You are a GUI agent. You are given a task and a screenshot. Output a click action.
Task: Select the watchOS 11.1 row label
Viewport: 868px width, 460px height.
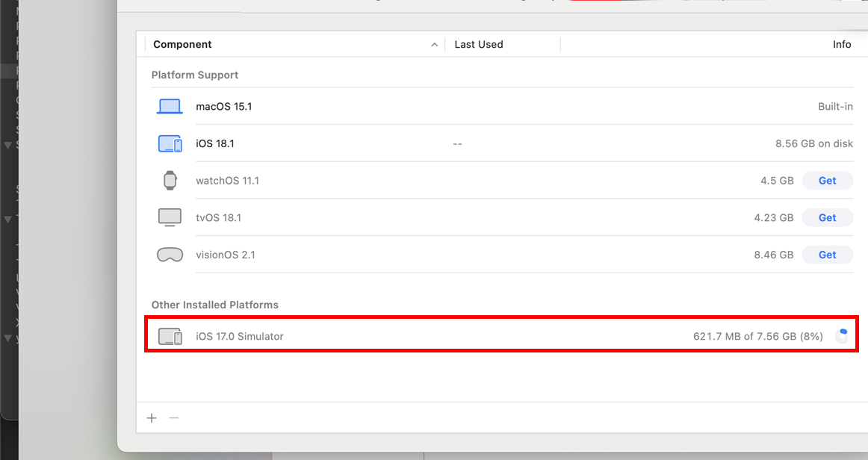[x=228, y=181]
